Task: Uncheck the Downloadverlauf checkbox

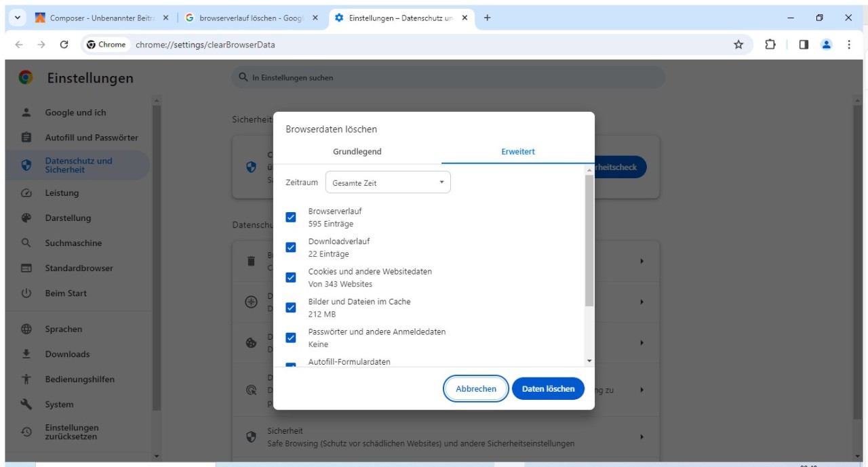Action: pyautogui.click(x=291, y=247)
